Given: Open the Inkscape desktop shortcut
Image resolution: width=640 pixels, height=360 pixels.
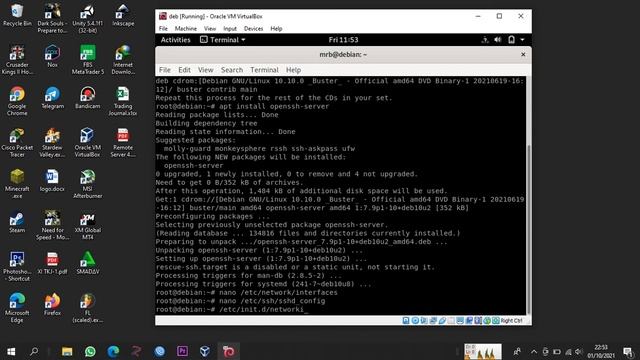Looking at the screenshot, I should tap(123, 15).
